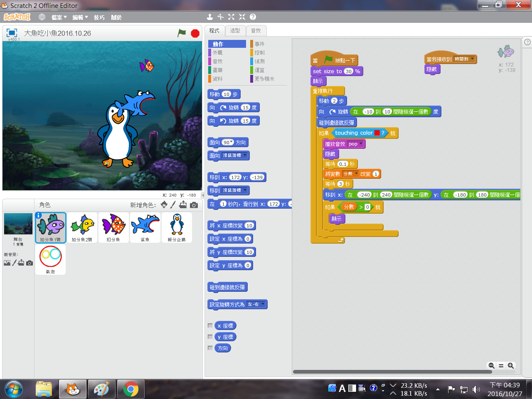
Task: Switch to the 造型 tab
Action: click(x=235, y=31)
